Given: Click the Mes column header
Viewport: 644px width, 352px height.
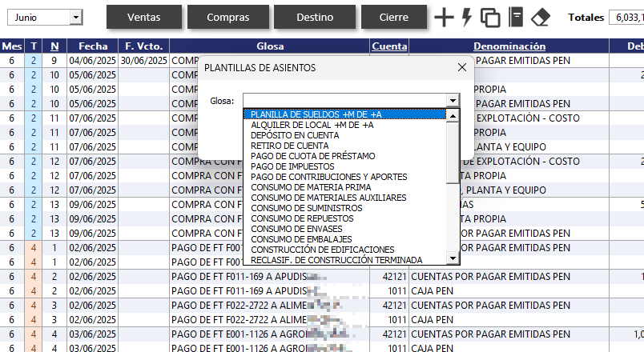Looking at the screenshot, I should tap(12, 46).
